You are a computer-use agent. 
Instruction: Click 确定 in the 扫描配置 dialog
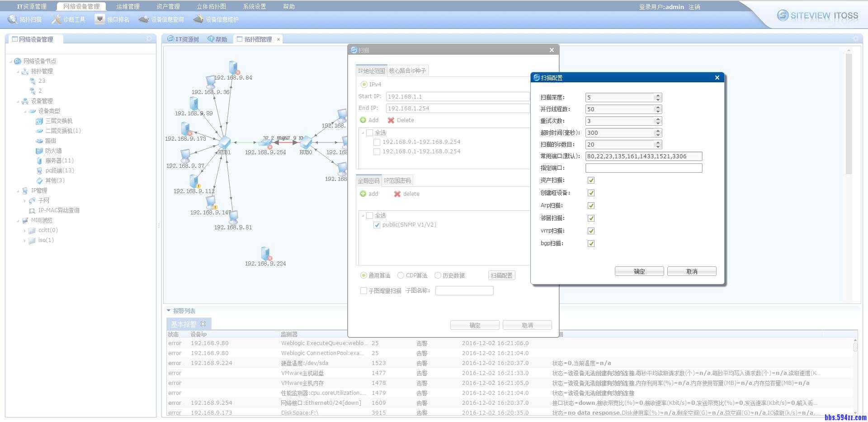pyautogui.click(x=639, y=271)
